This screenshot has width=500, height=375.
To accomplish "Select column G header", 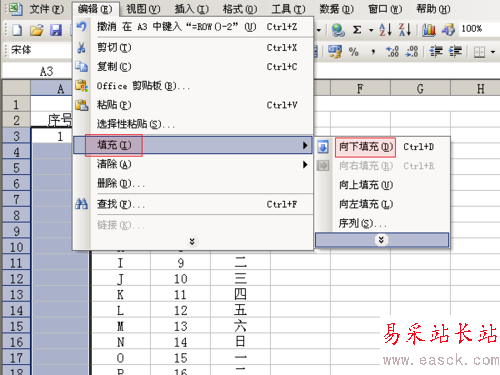I will 420,89.
